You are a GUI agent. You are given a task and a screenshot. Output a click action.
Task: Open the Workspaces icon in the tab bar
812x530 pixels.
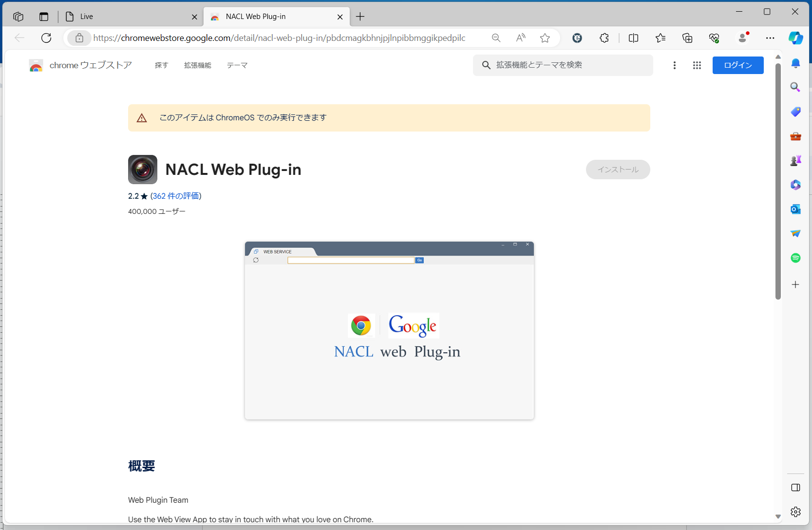[19, 17]
